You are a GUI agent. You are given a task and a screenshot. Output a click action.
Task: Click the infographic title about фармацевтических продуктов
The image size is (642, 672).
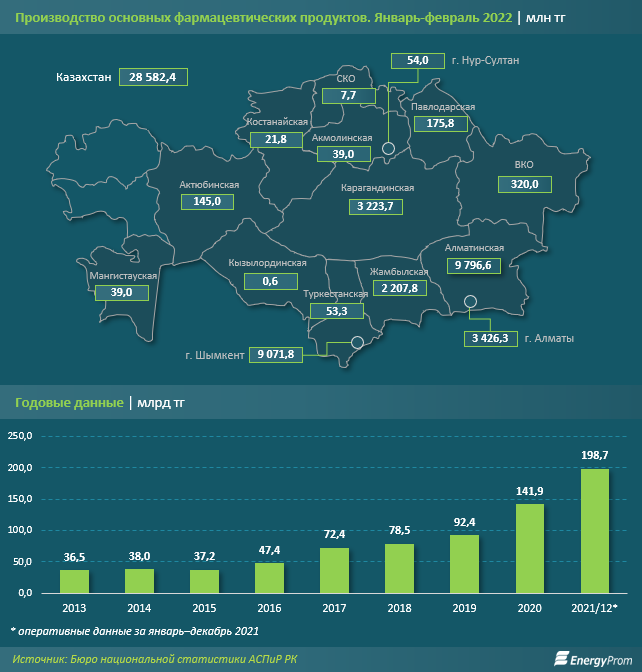tap(264, 18)
